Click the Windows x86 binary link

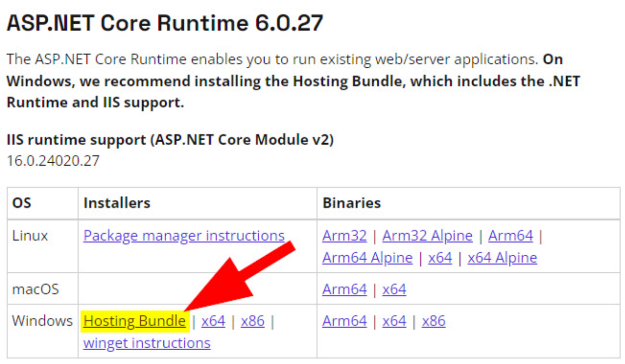(x=434, y=321)
